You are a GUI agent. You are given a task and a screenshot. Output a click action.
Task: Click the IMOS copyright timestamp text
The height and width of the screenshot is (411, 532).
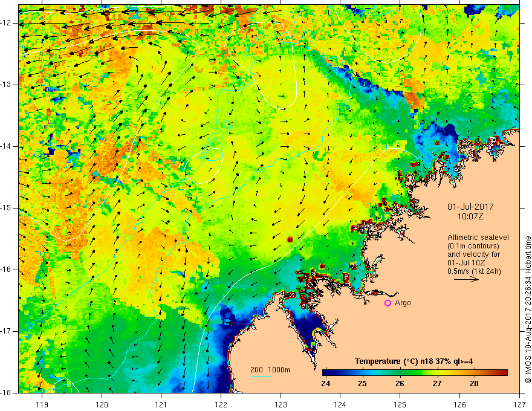[528, 310]
